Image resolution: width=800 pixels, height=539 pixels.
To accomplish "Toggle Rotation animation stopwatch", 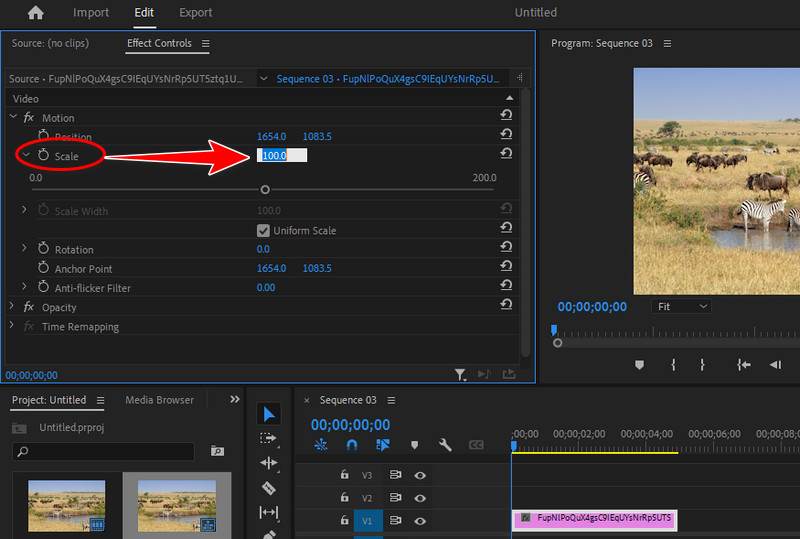I will click(43, 248).
